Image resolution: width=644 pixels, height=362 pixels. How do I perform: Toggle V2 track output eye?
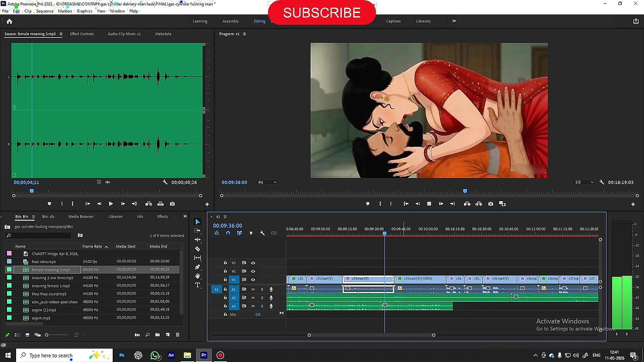tap(253, 271)
